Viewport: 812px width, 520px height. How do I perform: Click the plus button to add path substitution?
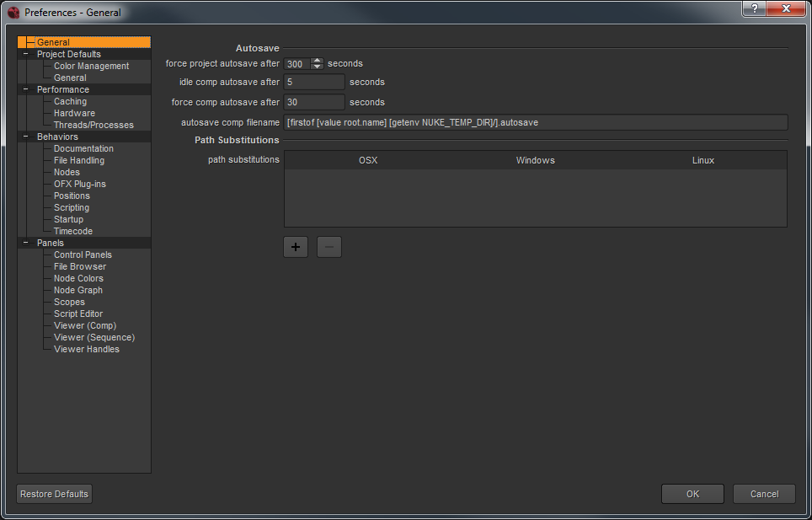(296, 247)
